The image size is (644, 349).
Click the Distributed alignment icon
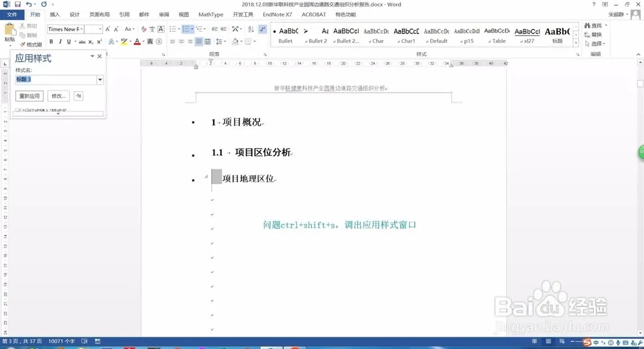(x=208, y=41)
